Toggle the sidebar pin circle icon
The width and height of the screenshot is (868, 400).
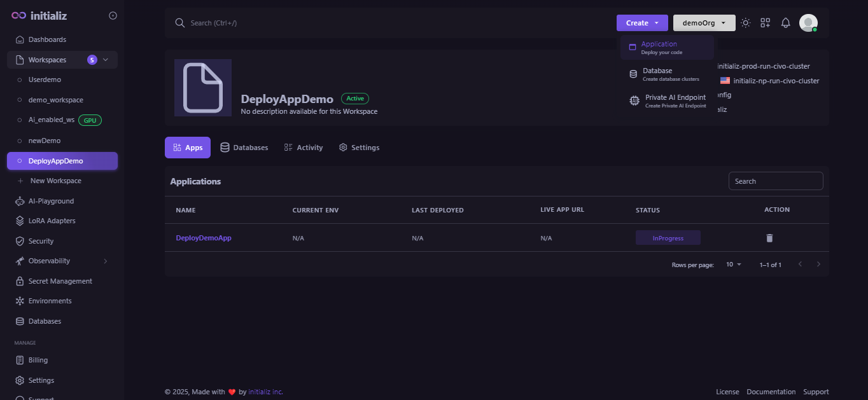coord(113,16)
